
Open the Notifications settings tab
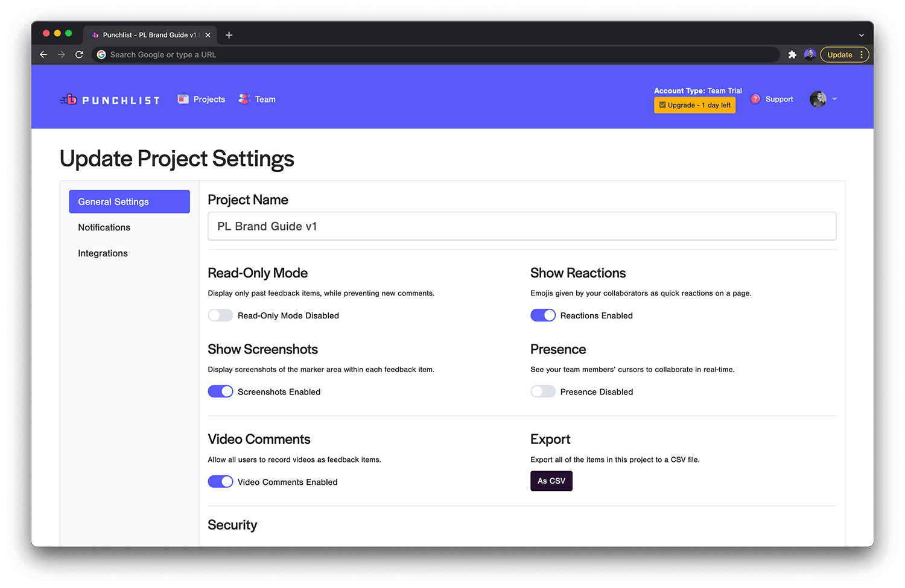pyautogui.click(x=104, y=227)
